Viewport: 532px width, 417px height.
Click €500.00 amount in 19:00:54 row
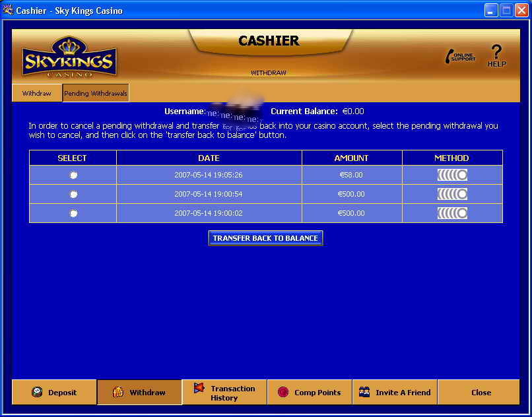coord(352,194)
